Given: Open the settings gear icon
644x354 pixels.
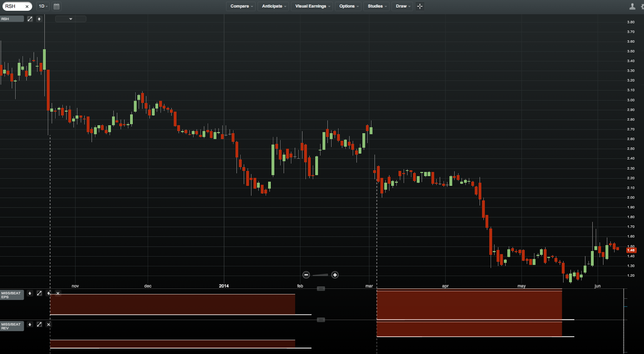Looking at the screenshot, I should [x=642, y=6].
